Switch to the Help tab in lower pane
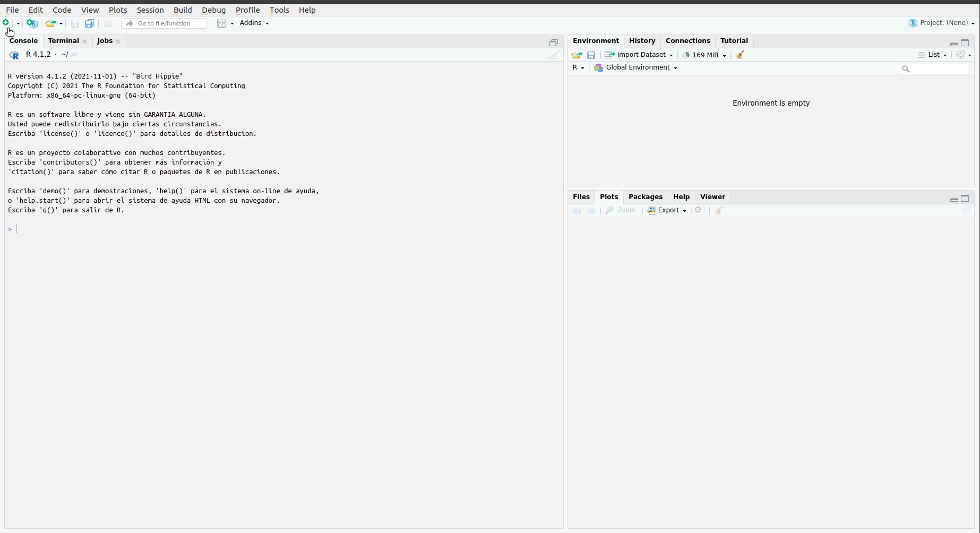This screenshot has width=980, height=533. (681, 197)
